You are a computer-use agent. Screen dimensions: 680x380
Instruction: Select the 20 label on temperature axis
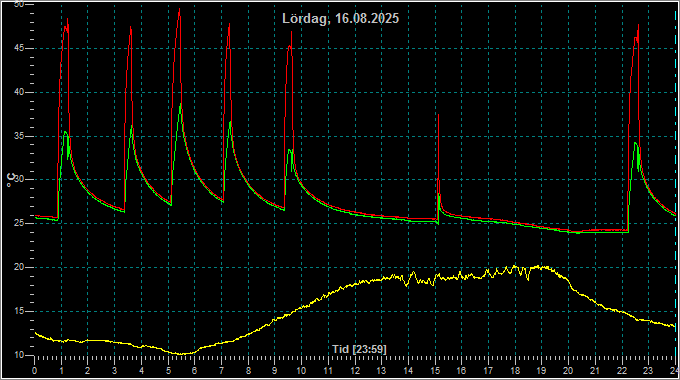19,268
